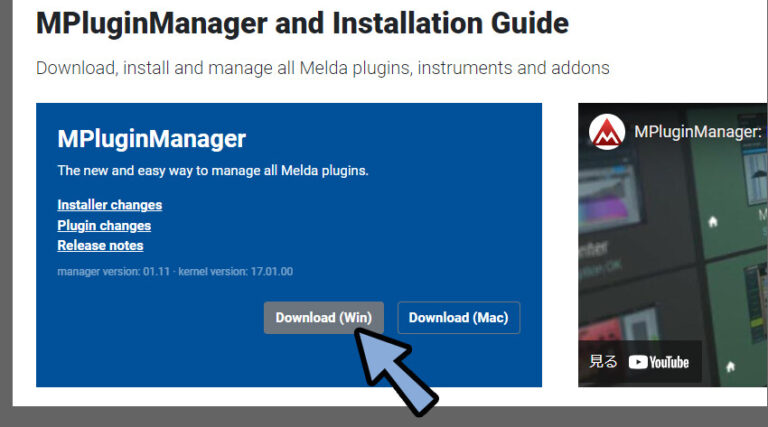This screenshot has width=768, height=427.
Task: Click the red Melda channel logo icon
Action: 607,132
